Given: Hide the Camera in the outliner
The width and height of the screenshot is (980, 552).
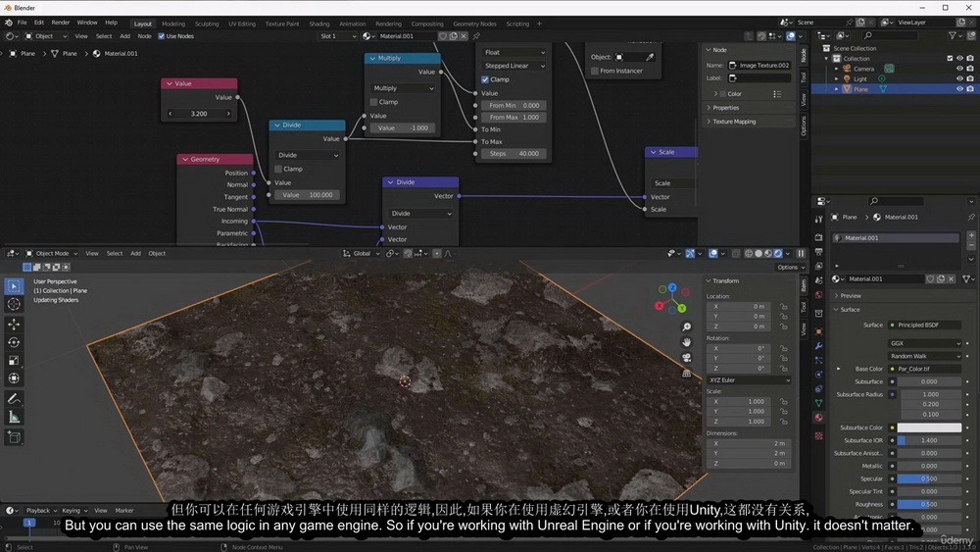Looking at the screenshot, I should [960, 69].
